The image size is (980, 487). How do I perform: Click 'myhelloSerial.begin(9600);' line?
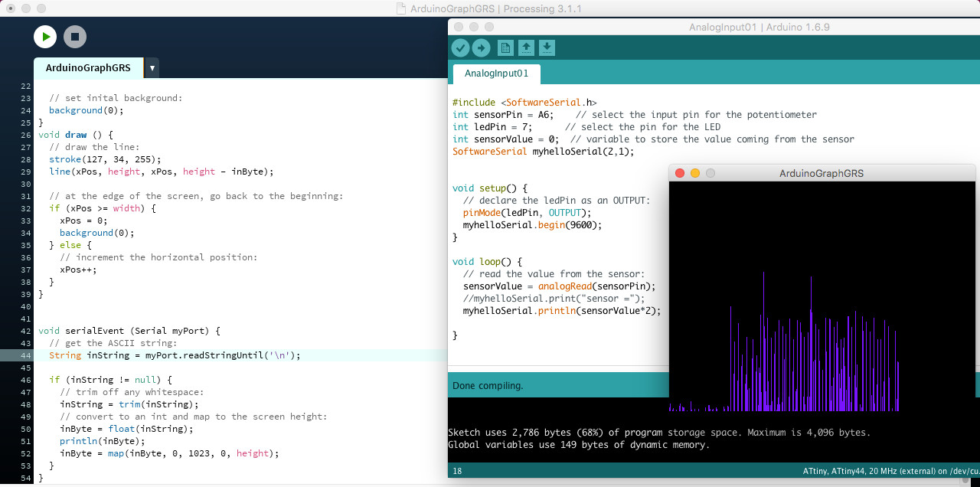(533, 225)
